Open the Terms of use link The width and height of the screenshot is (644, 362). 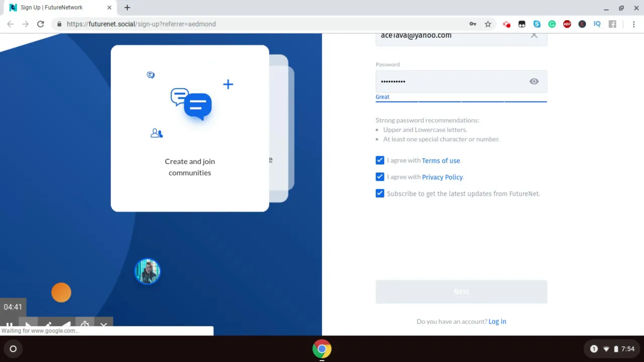pyautogui.click(x=441, y=161)
